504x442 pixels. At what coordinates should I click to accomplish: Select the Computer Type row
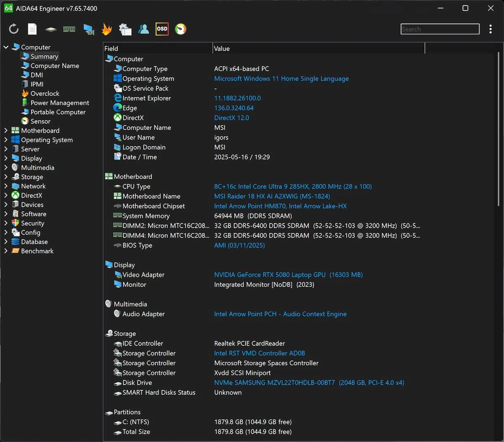coord(264,69)
